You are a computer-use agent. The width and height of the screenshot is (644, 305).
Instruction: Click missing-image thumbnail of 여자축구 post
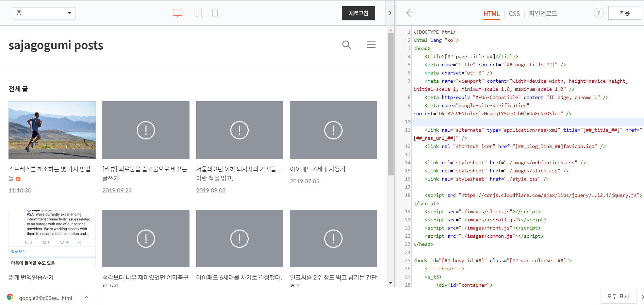point(146,238)
